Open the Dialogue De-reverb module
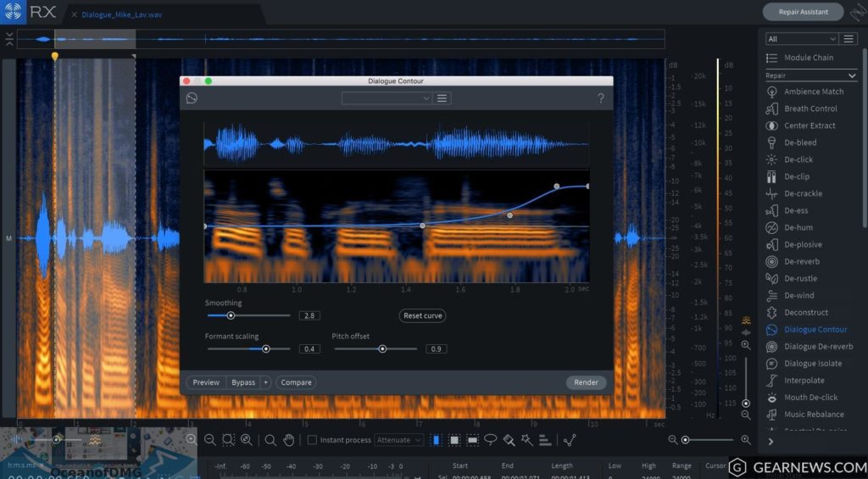The width and height of the screenshot is (868, 479). click(810, 347)
